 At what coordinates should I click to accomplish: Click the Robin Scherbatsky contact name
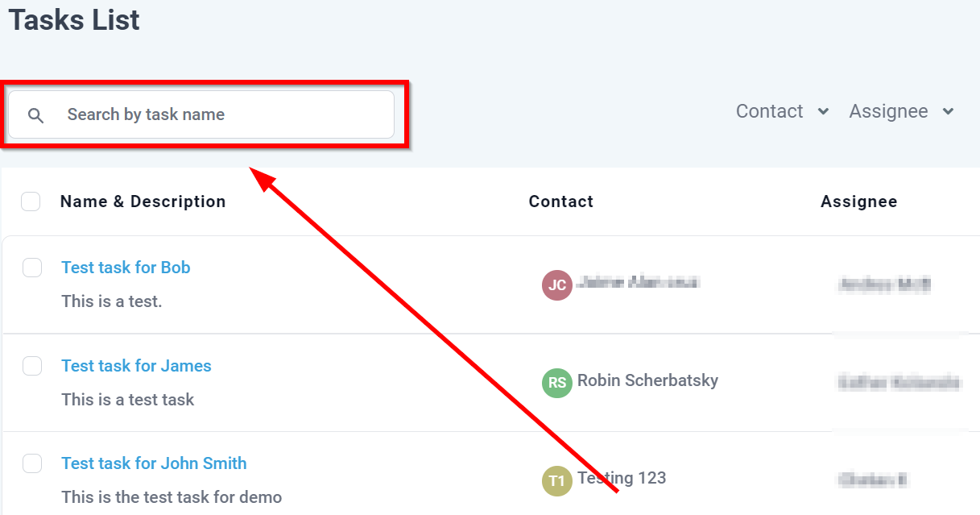click(x=647, y=380)
